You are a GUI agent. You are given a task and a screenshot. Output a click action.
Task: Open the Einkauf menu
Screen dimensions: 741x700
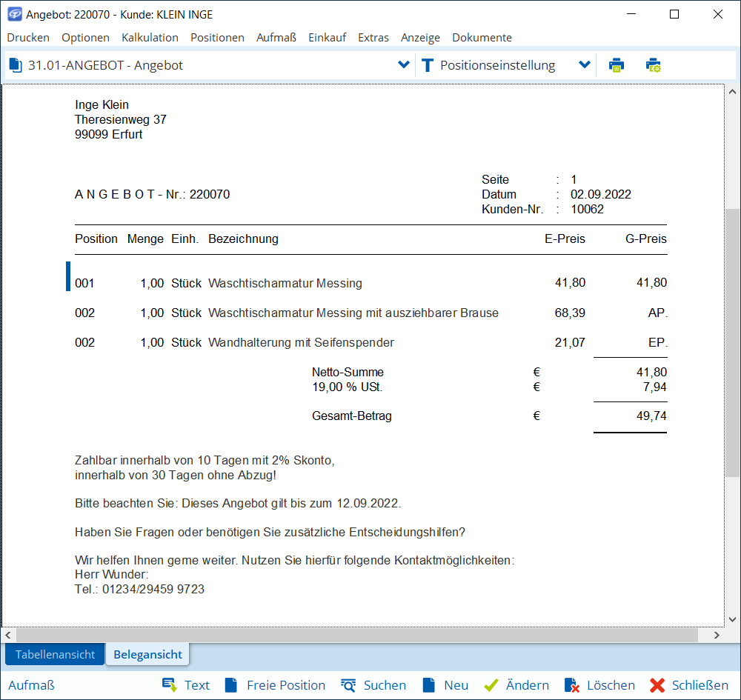pyautogui.click(x=327, y=37)
